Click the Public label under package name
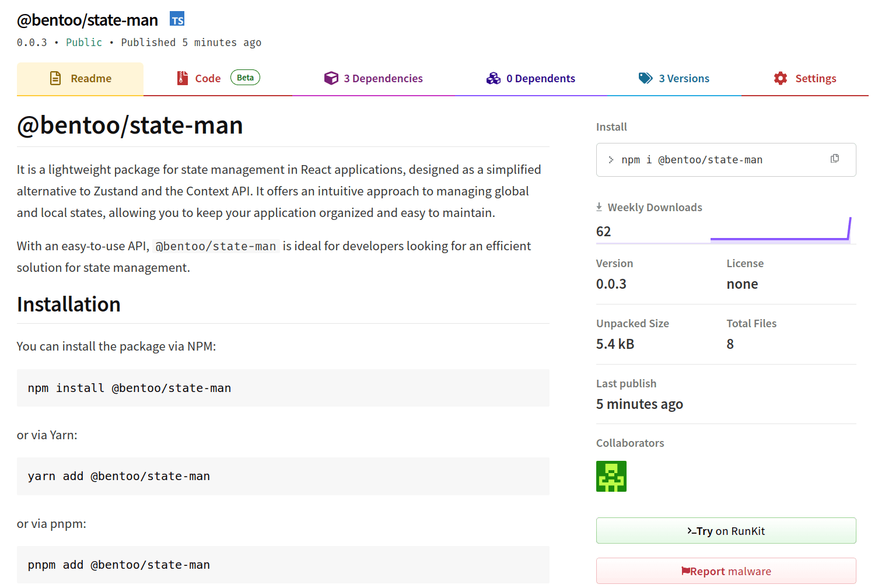The width and height of the screenshot is (885, 588). [x=84, y=43]
